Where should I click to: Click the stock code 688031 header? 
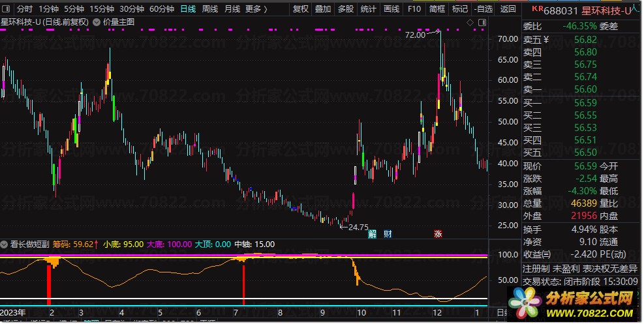tap(560, 10)
